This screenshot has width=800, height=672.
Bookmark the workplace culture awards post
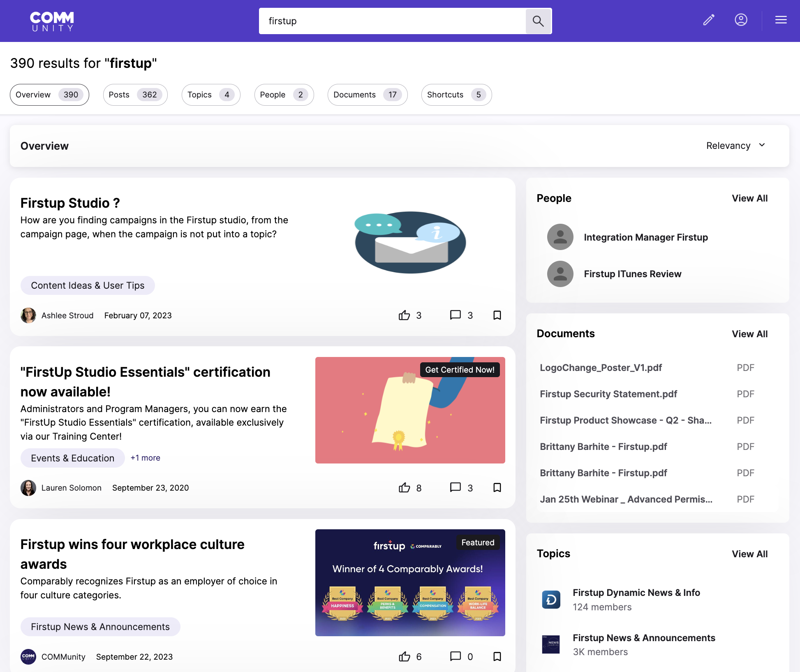(x=497, y=656)
